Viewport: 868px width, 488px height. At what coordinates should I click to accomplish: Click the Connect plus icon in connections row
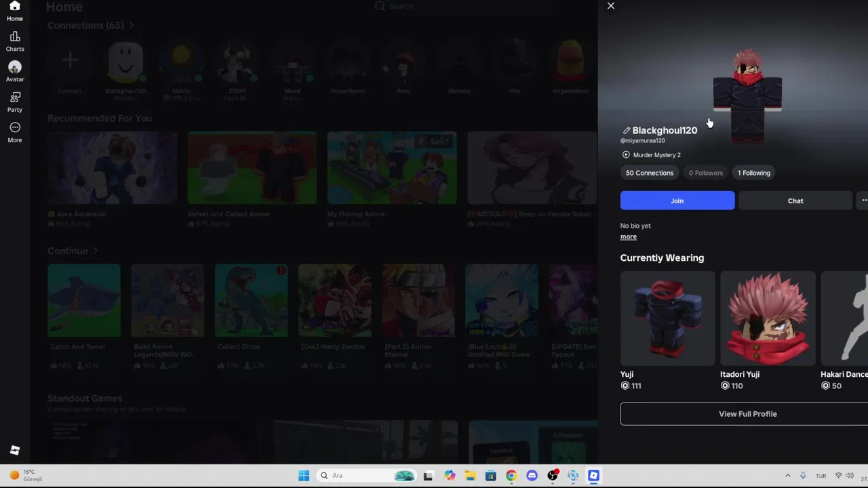click(70, 61)
